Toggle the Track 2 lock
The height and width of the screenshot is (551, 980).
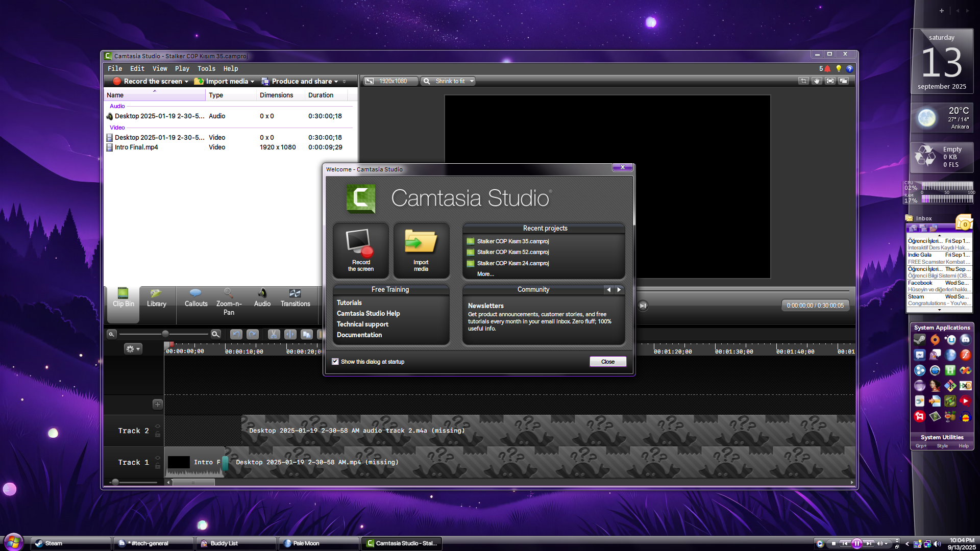pyautogui.click(x=158, y=435)
